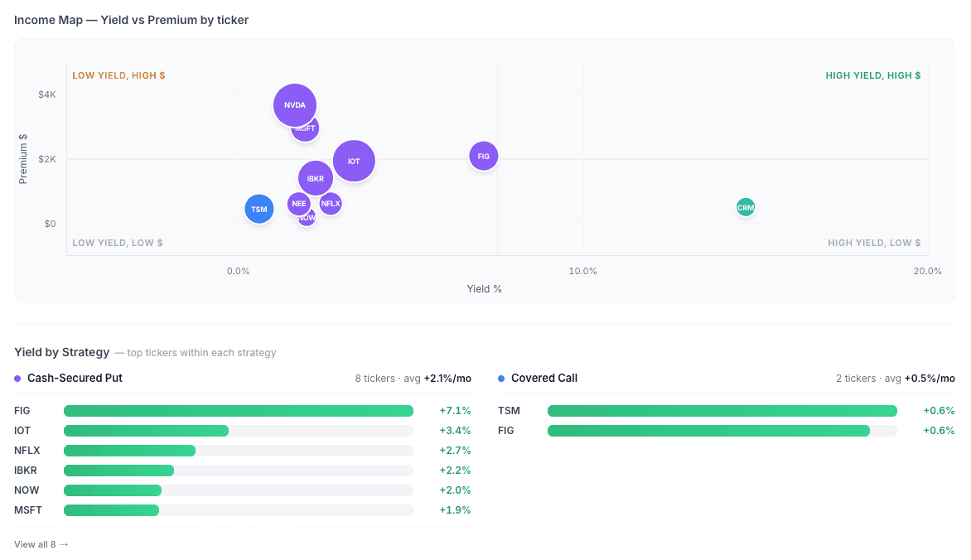Click the MSFT yield bar
This screenshot has width=971, height=560.
point(239,509)
